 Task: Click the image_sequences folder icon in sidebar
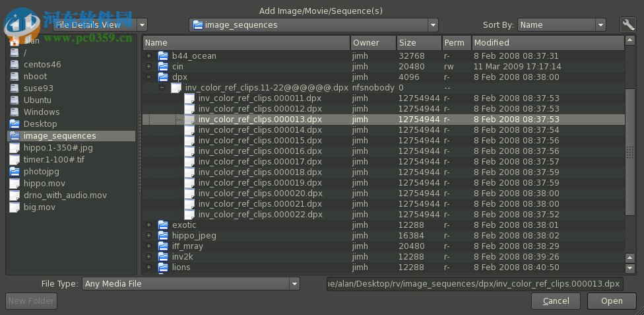[15, 135]
